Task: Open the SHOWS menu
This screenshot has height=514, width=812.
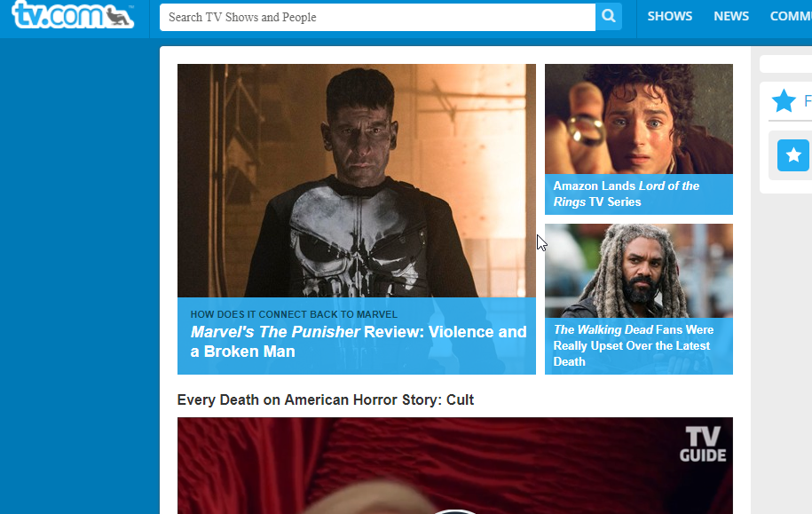Action: [x=670, y=16]
